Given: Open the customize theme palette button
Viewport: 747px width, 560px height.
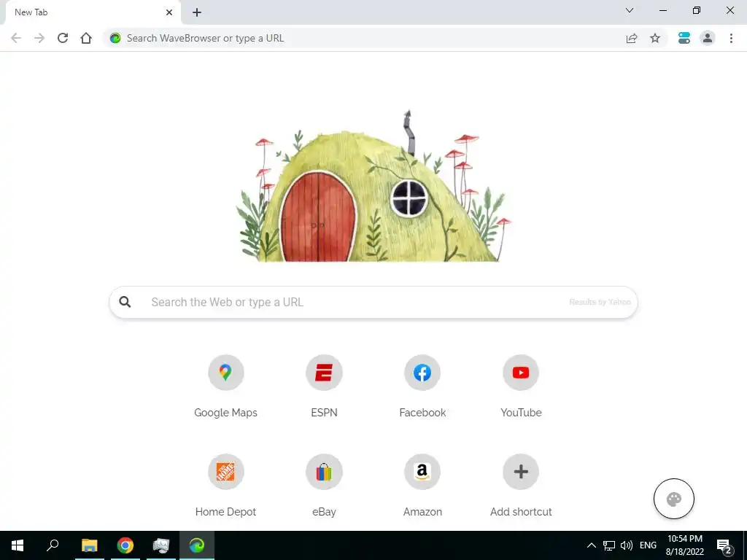Looking at the screenshot, I should pyautogui.click(x=673, y=499).
